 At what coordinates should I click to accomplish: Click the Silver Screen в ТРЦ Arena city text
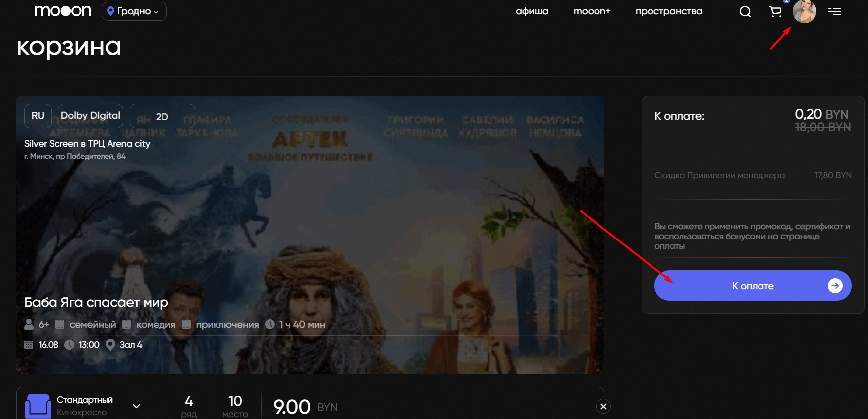(87, 144)
